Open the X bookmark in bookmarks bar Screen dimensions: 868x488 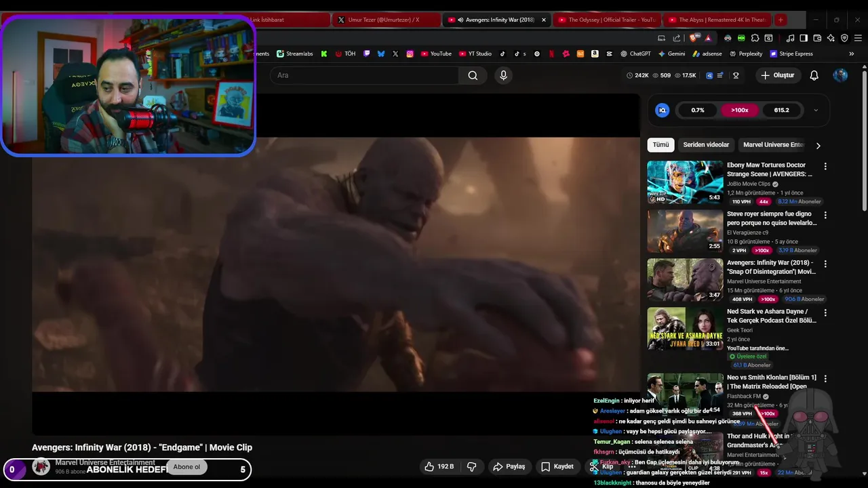coord(395,54)
